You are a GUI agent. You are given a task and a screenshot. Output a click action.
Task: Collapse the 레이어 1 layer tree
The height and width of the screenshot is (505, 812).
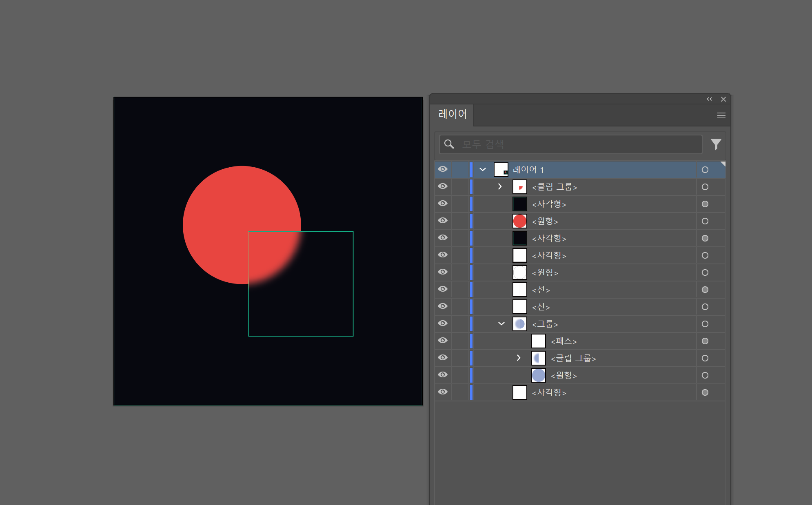(483, 170)
